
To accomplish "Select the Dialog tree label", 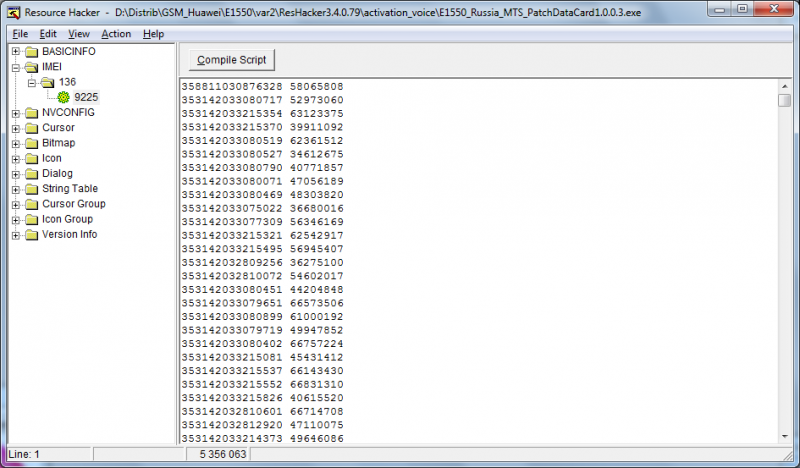I will pos(58,174).
